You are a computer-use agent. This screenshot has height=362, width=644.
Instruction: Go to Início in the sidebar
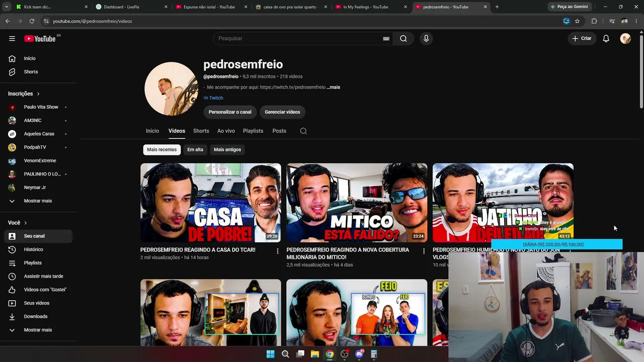click(39, 58)
